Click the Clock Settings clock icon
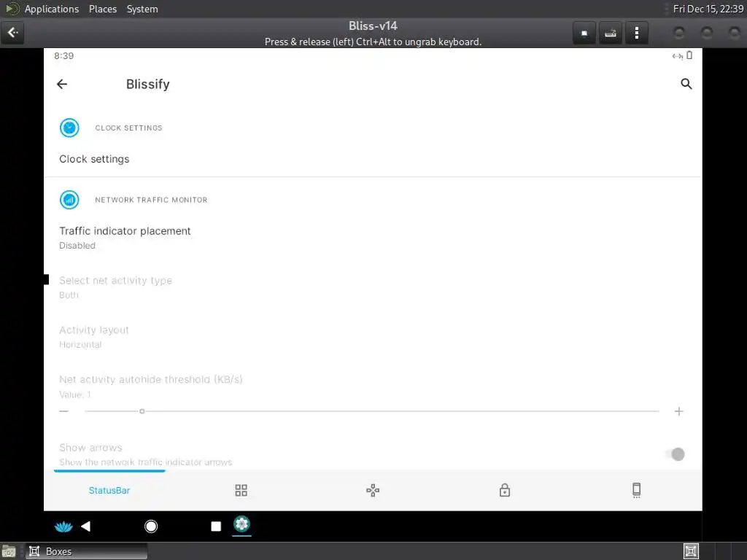The width and height of the screenshot is (747, 560). point(69,128)
